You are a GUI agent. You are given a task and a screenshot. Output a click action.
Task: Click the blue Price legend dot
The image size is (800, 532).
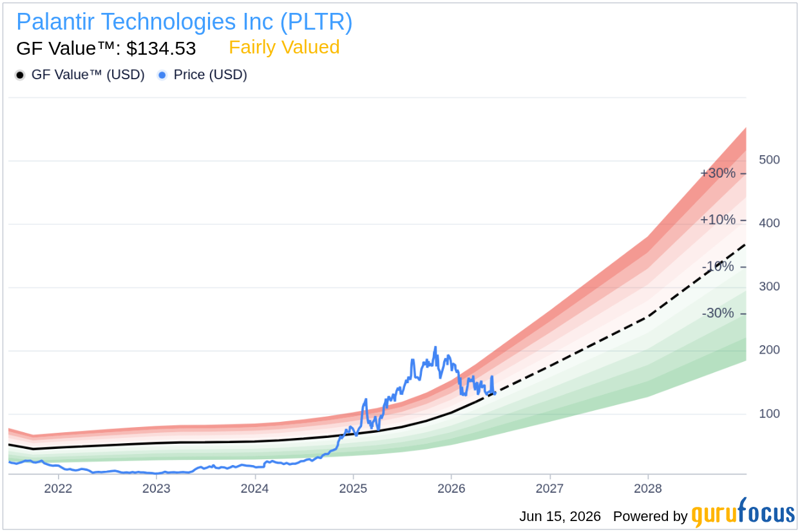pos(162,75)
